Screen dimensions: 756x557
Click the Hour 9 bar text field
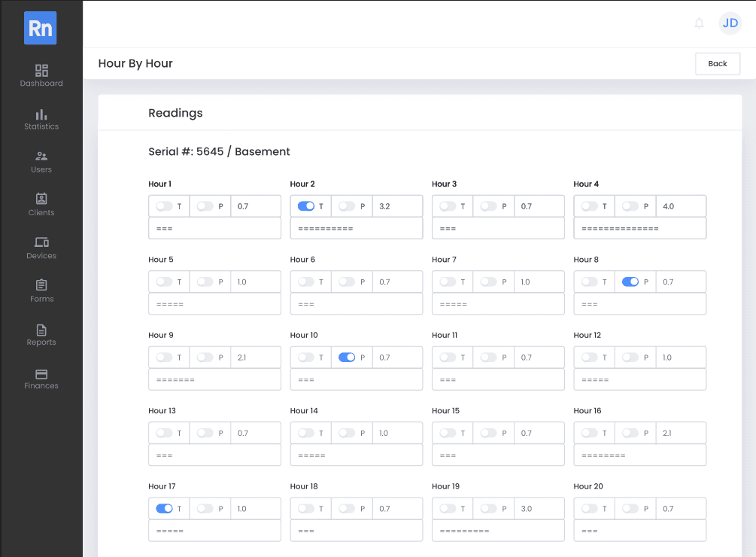click(214, 380)
